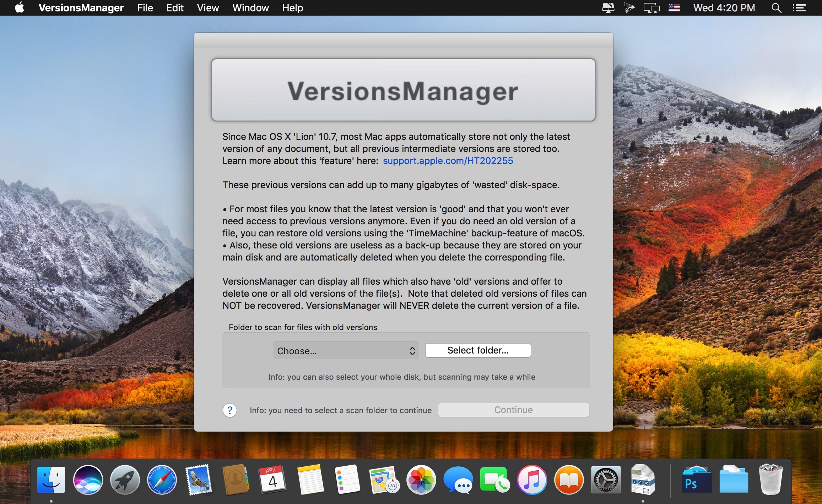Click the "Folder to scan for files with old versions" label
The height and width of the screenshot is (504, 822).
click(x=303, y=327)
